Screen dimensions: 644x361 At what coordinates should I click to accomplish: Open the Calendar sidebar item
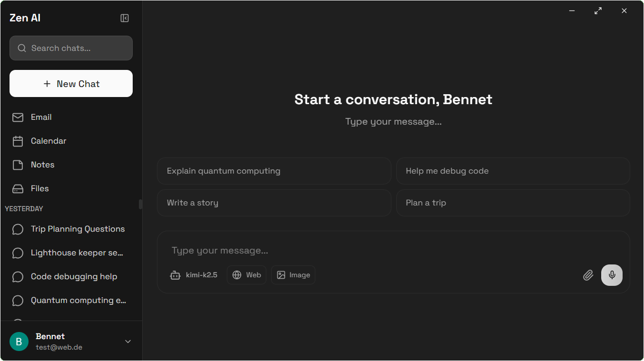coord(71,141)
